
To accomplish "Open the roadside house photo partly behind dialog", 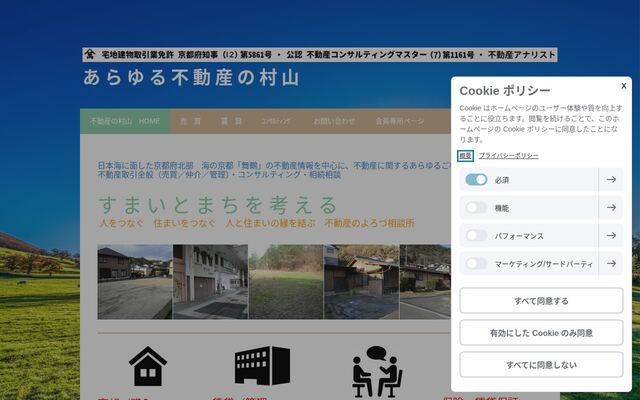I will [425, 282].
